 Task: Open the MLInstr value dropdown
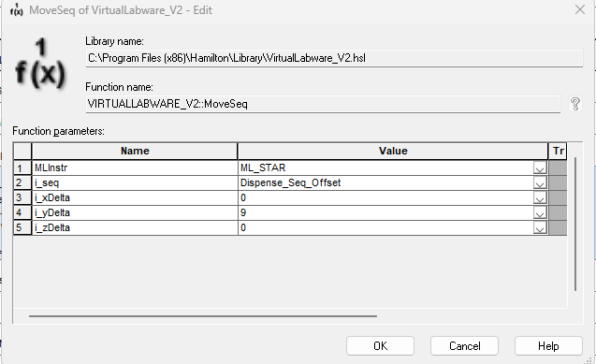540,167
